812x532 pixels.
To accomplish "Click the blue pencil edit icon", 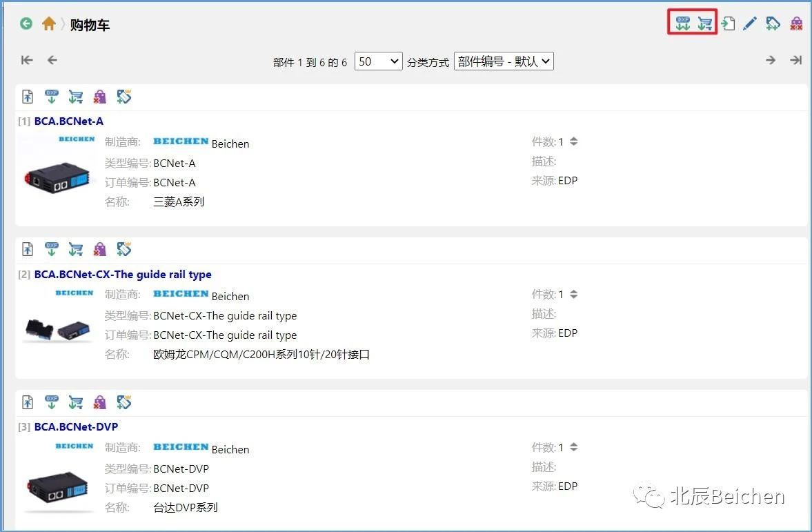I will tap(750, 24).
